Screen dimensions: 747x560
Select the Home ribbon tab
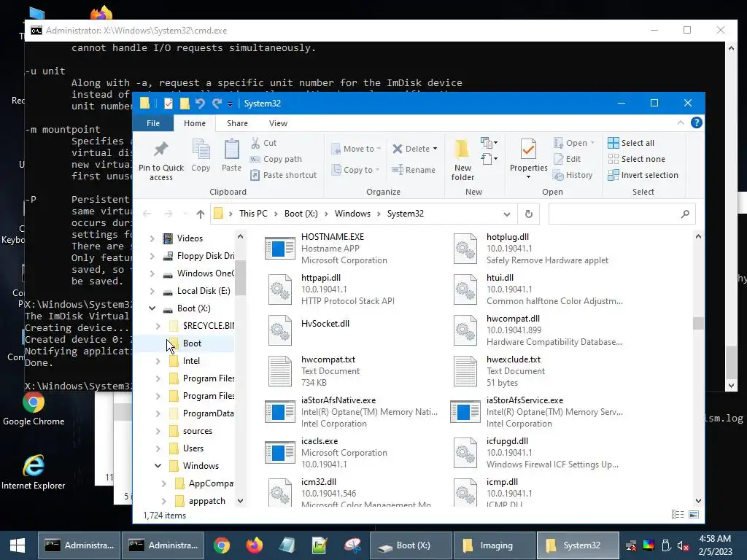click(x=195, y=123)
